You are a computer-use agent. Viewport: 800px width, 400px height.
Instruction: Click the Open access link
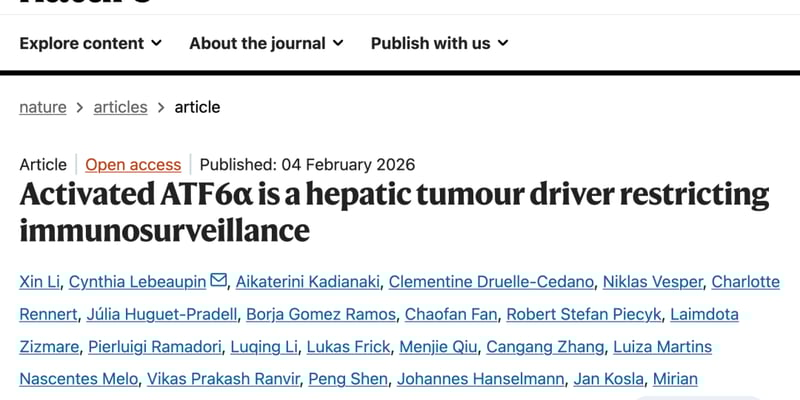coord(133,165)
